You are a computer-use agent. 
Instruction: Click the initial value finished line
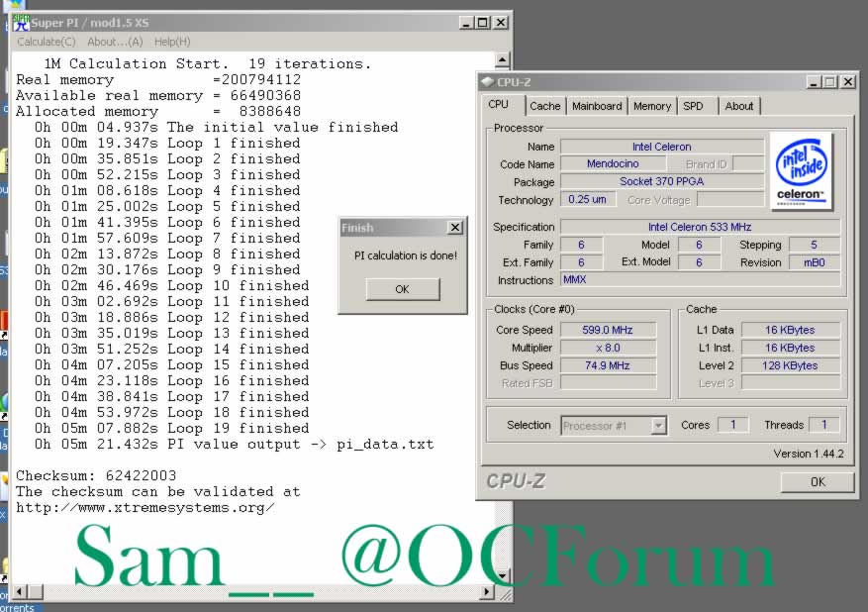[217, 128]
